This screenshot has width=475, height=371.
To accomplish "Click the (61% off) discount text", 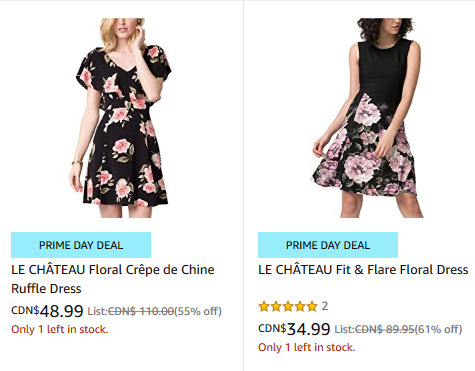I will click(x=438, y=329).
